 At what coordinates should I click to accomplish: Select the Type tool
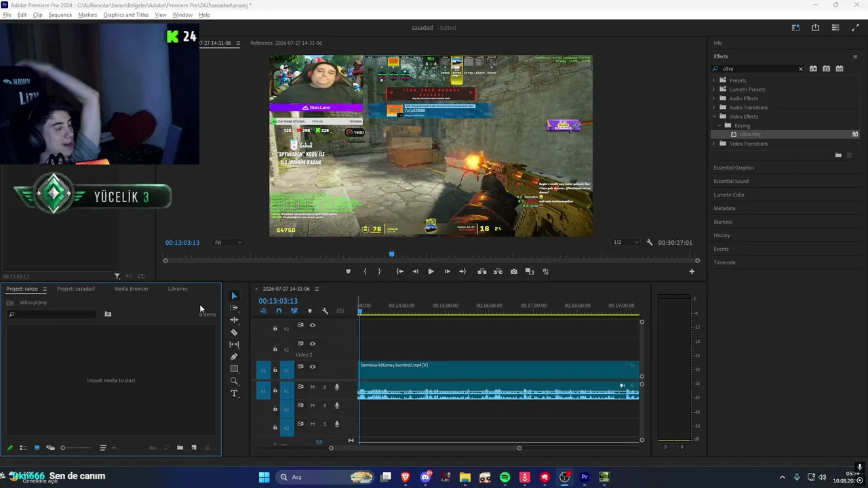pyautogui.click(x=234, y=393)
